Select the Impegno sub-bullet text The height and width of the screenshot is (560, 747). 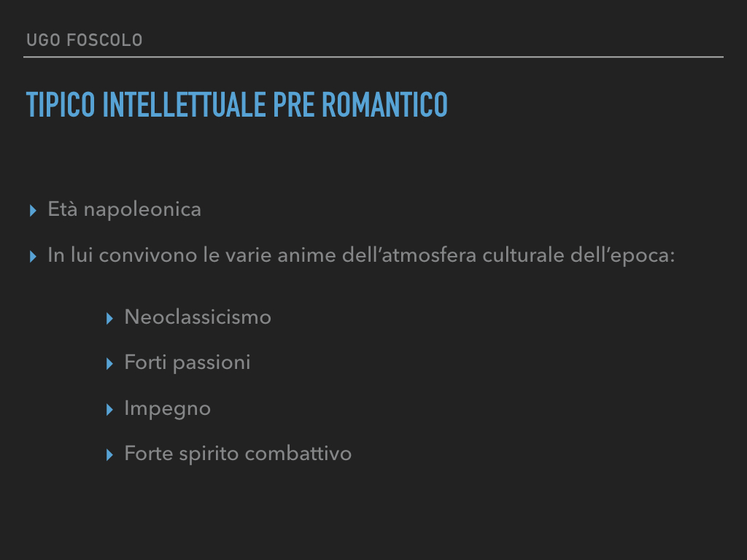coord(167,408)
